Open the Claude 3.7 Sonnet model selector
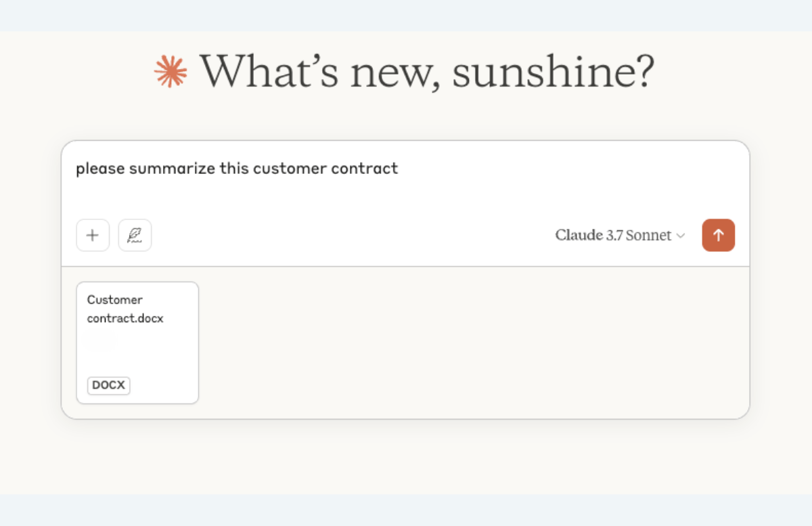 [621, 236]
